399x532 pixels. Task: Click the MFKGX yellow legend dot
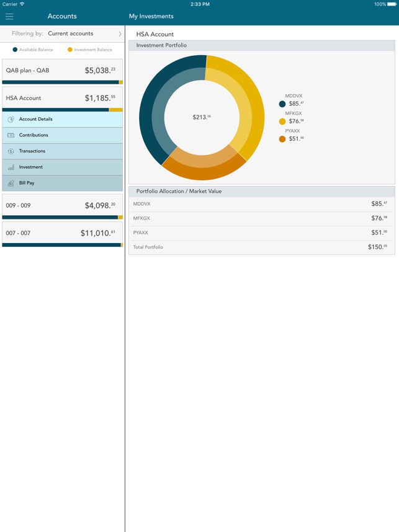click(282, 122)
